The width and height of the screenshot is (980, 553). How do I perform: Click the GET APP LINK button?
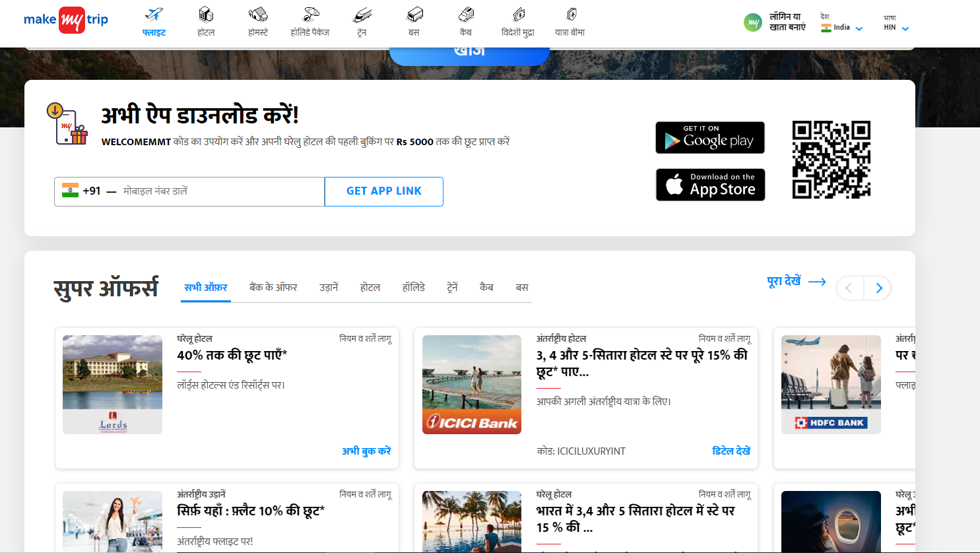pos(384,191)
